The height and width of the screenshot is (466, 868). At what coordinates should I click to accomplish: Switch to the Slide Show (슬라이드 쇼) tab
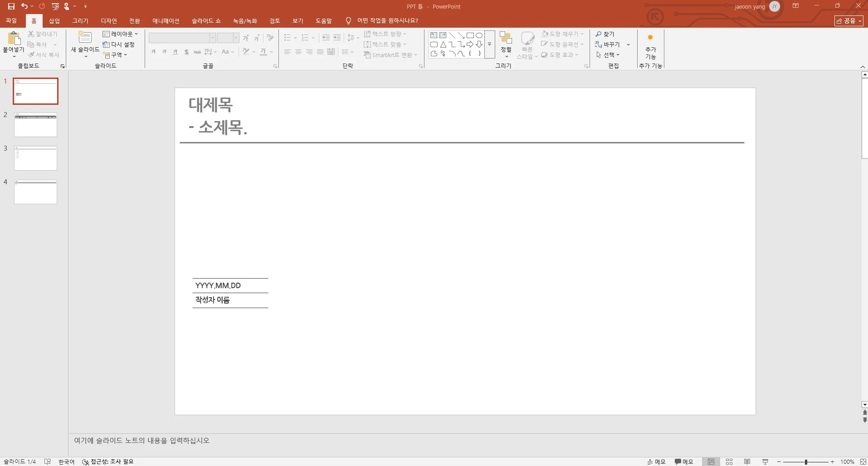point(206,21)
